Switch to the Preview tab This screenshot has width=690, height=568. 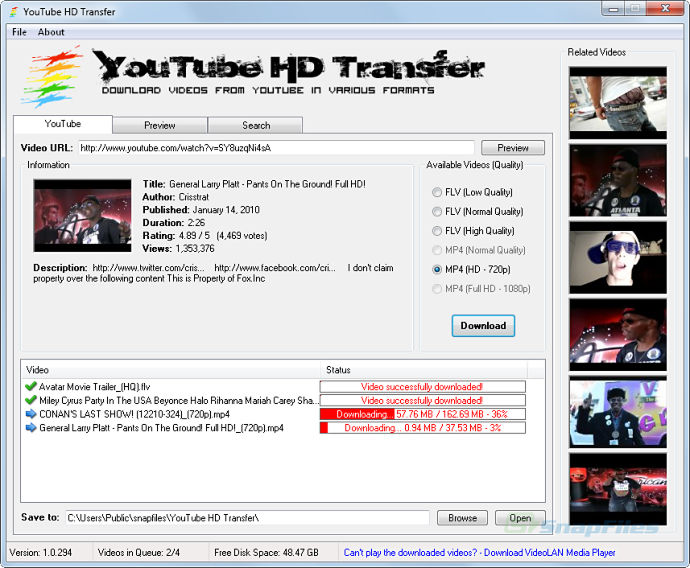160,125
